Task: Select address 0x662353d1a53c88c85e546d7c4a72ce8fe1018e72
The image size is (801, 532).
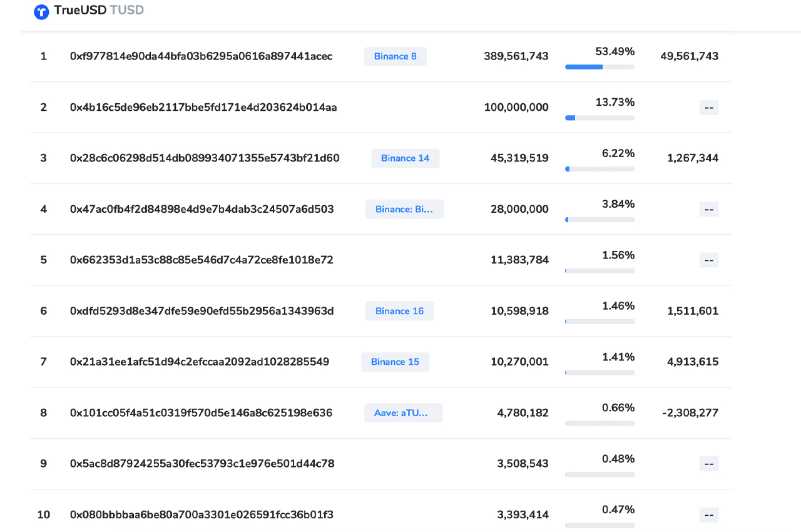Action: click(202, 260)
